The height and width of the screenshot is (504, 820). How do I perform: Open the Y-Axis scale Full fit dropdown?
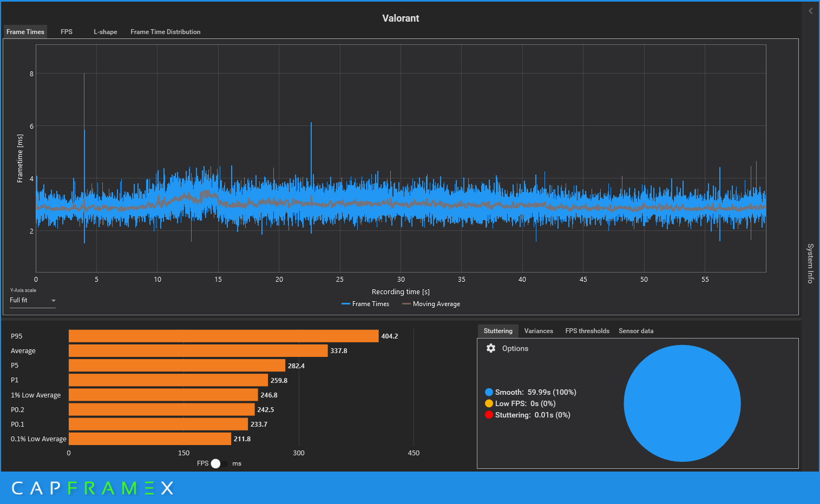32,300
